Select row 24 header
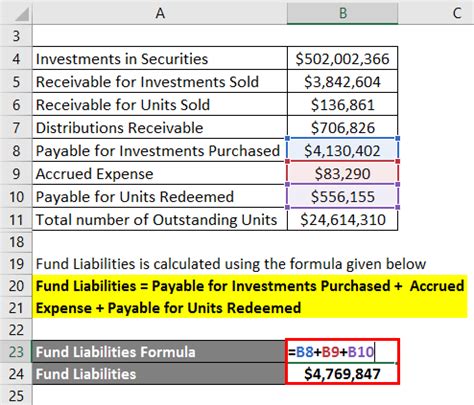474x405 pixels. 16,374
